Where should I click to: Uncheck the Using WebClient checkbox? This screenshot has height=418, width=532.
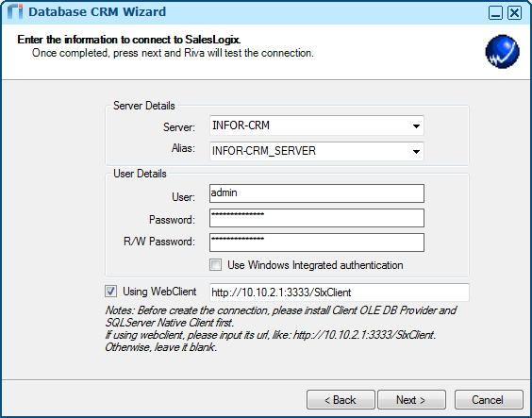(110, 292)
